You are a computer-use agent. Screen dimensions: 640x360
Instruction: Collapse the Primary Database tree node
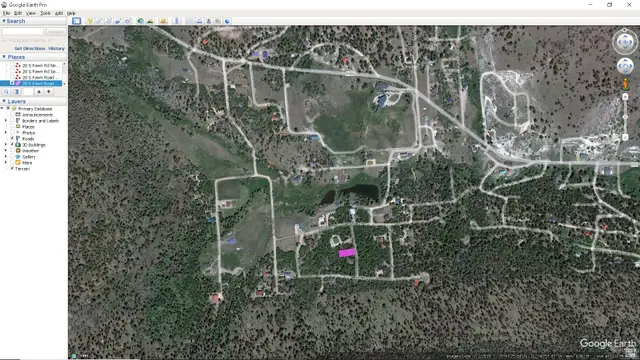pyautogui.click(x=2, y=109)
